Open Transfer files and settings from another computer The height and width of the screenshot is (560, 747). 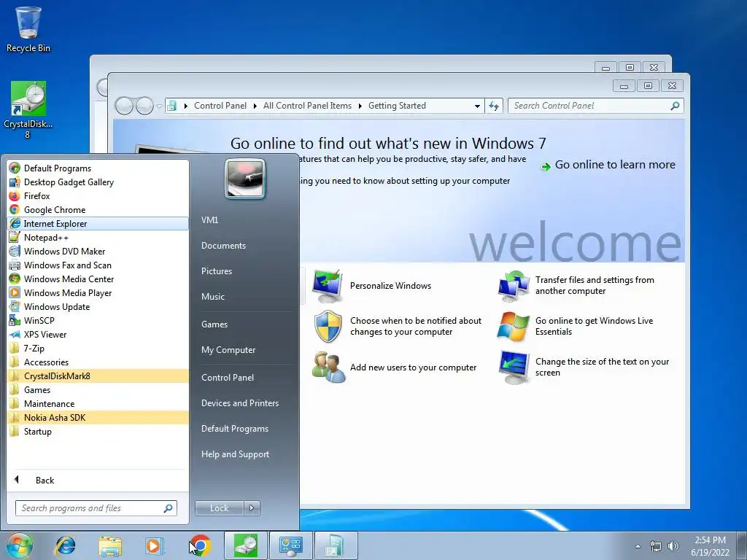point(576,286)
